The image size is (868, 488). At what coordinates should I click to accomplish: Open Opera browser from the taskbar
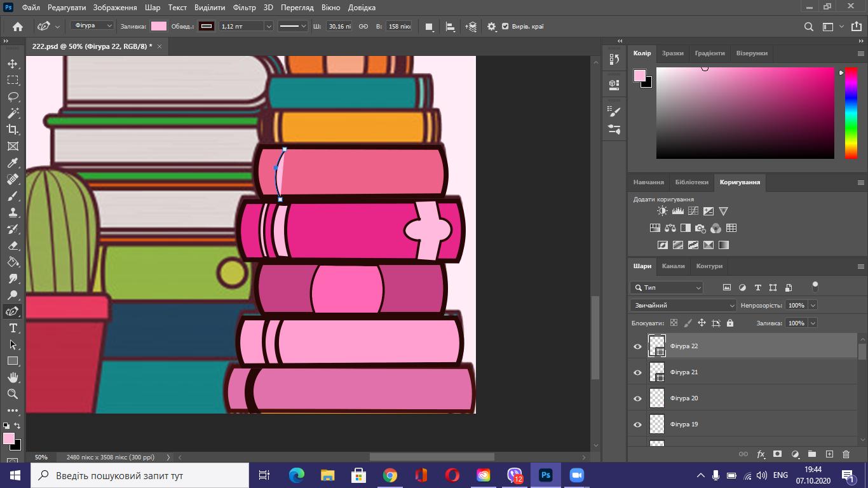tap(452, 475)
